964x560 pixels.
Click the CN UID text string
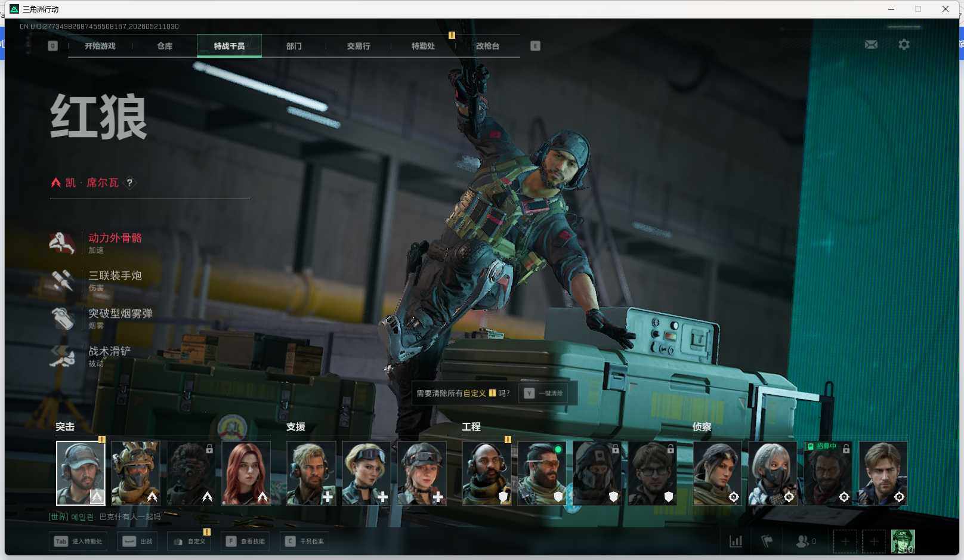tap(99, 27)
